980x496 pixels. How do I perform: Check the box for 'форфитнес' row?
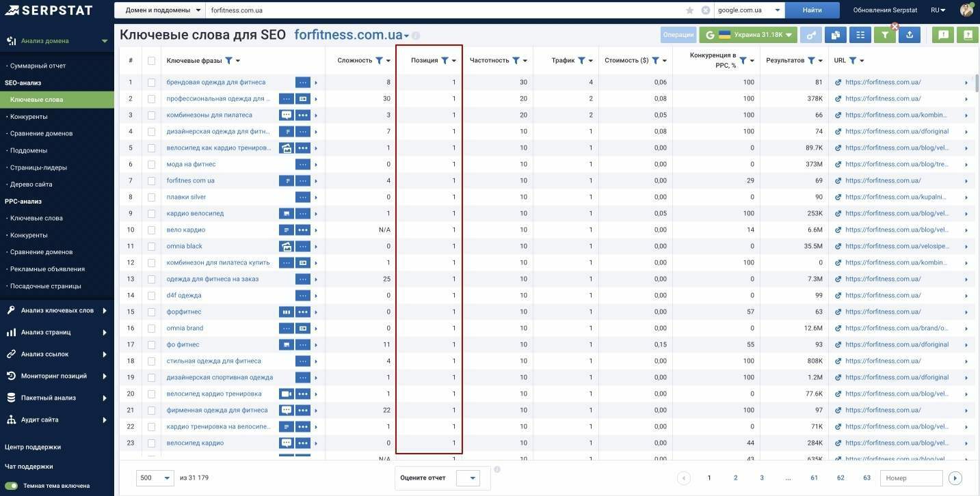pos(151,312)
